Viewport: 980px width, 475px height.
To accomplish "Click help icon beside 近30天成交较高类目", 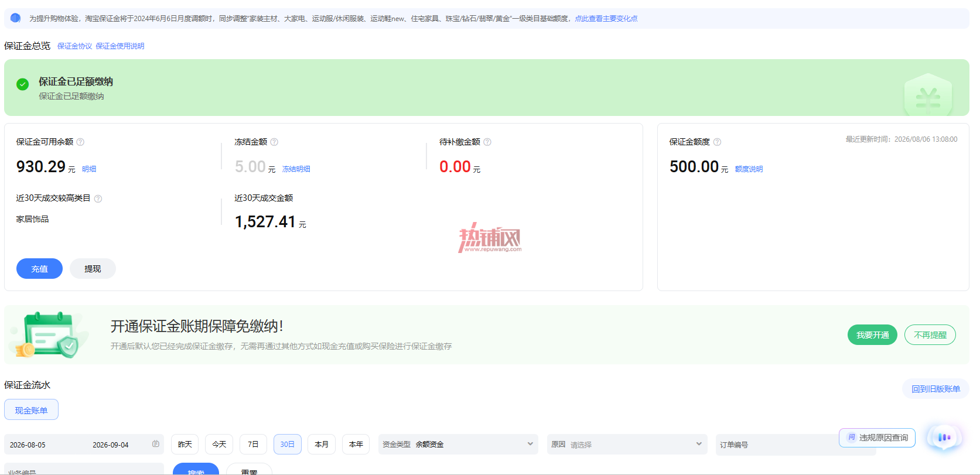I will (98, 199).
